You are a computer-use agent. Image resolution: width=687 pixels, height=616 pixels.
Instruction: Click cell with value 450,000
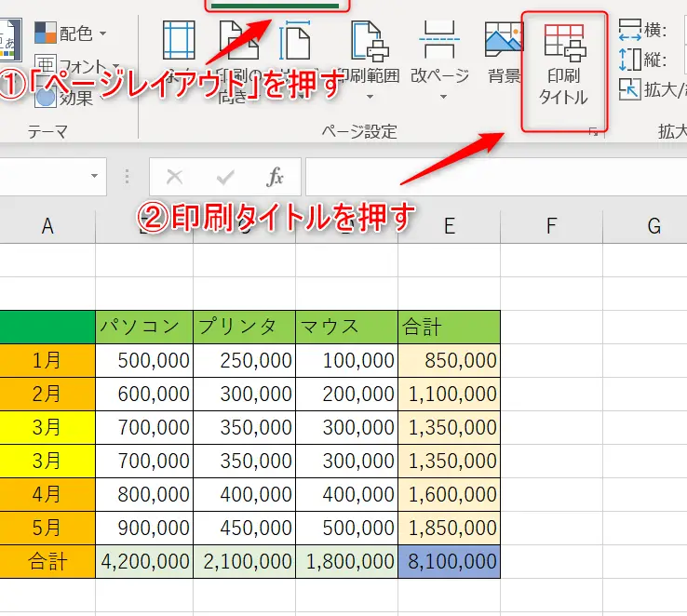pyautogui.click(x=244, y=528)
